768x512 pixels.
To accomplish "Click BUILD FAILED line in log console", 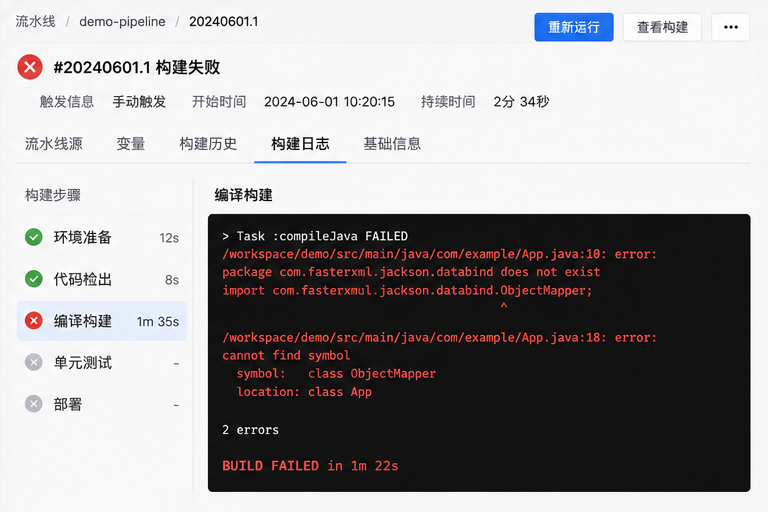I will pos(310,465).
